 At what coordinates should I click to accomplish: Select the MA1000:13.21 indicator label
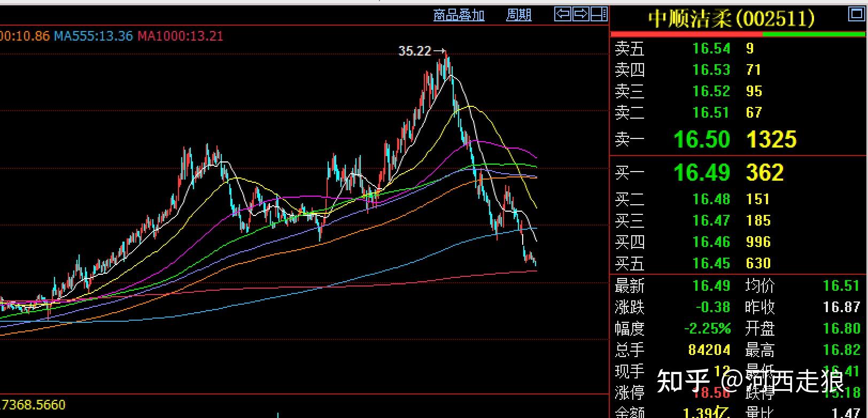(x=180, y=36)
